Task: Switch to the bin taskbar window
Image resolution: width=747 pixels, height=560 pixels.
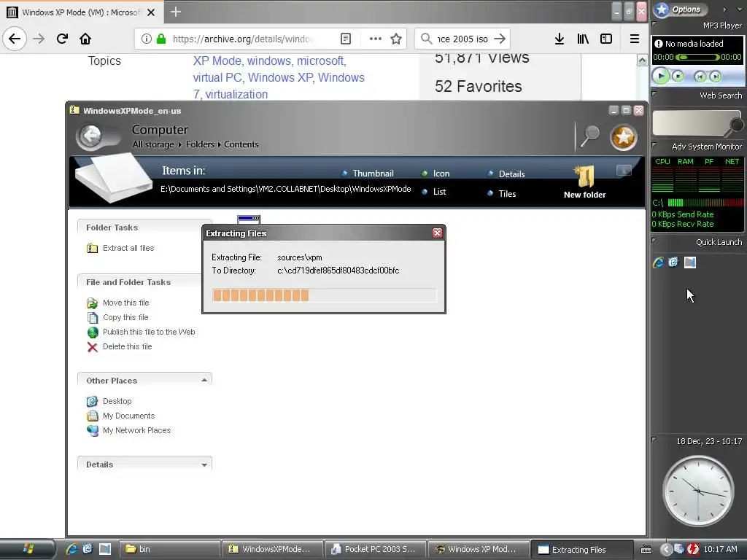Action: (x=169, y=549)
